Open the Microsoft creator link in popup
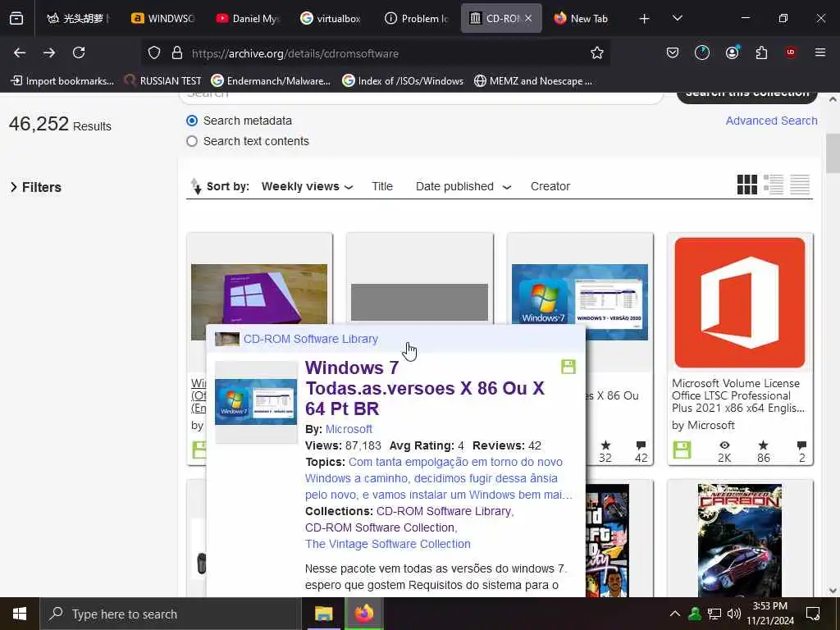840x630 pixels. click(349, 429)
